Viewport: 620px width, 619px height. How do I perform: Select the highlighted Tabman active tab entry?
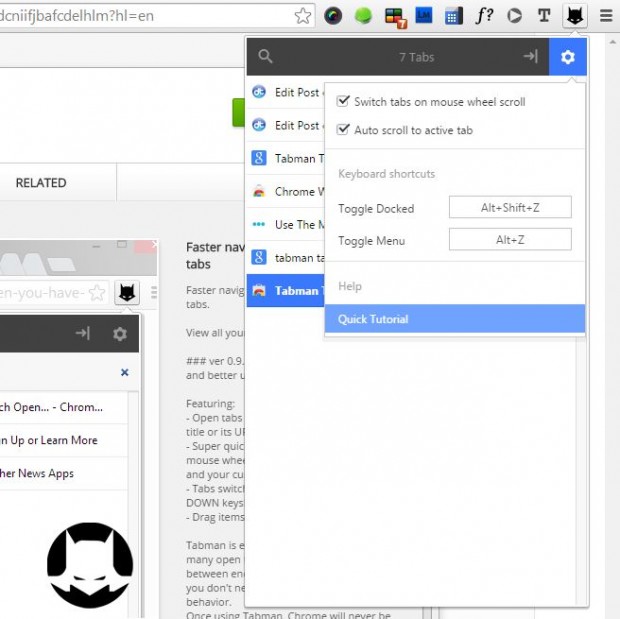[x=285, y=291]
